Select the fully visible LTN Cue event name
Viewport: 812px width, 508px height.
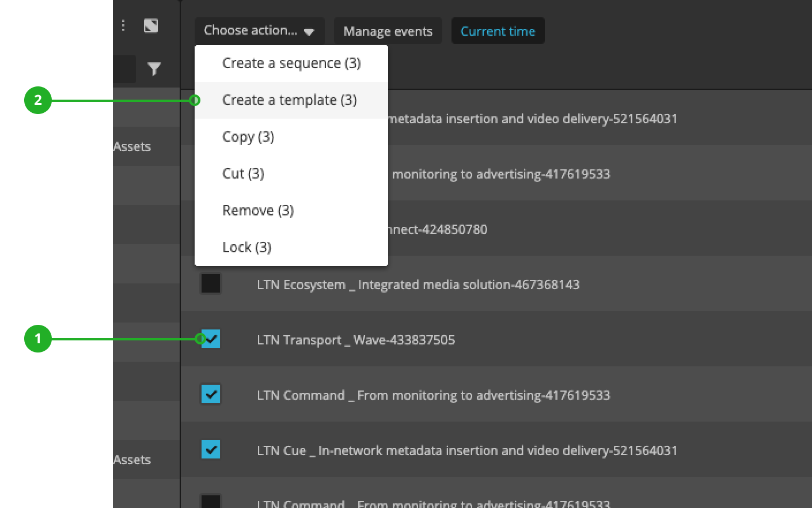(x=467, y=450)
